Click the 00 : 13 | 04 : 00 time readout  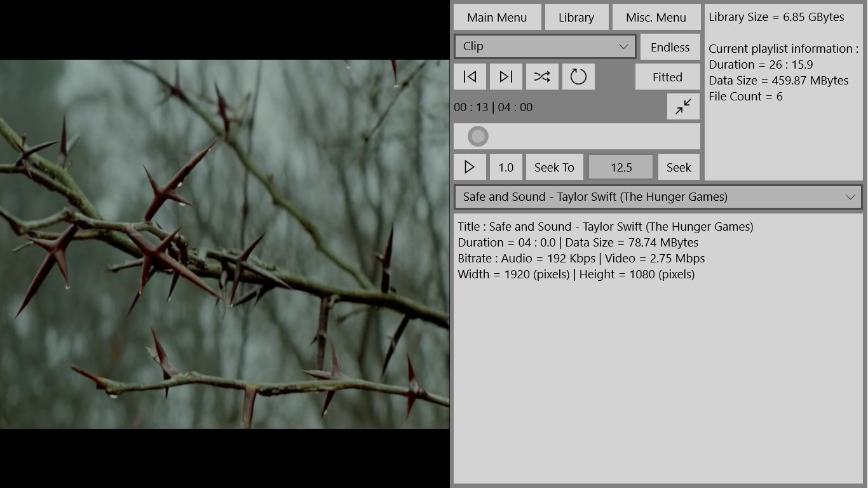point(493,107)
